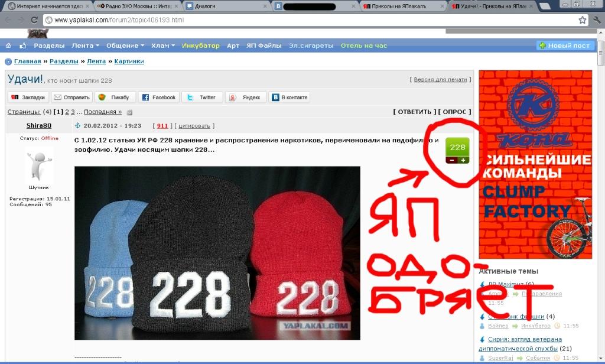Send the topic via Отправить button
The image size is (605, 364).
pos(71,97)
